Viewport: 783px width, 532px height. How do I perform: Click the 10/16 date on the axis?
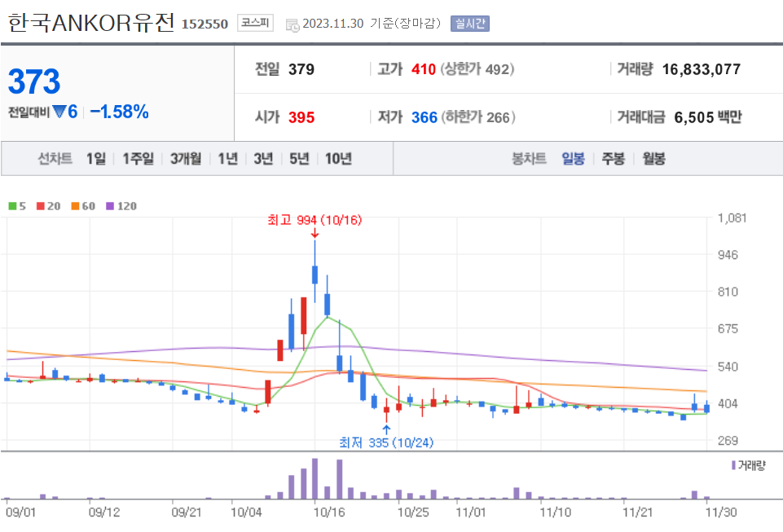click(x=329, y=512)
